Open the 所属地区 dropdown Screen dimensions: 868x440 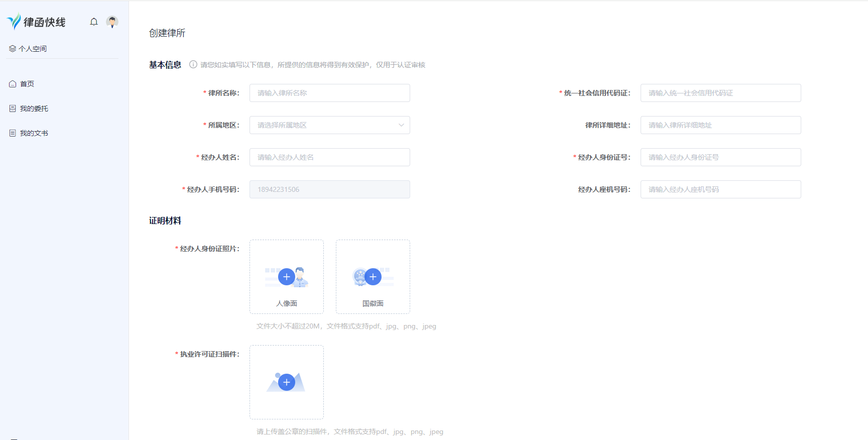pyautogui.click(x=330, y=125)
